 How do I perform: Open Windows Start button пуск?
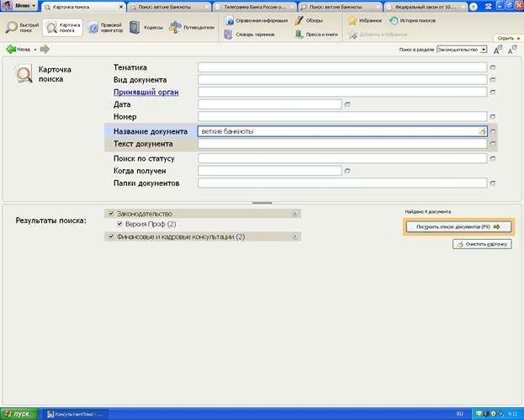[x=19, y=414]
